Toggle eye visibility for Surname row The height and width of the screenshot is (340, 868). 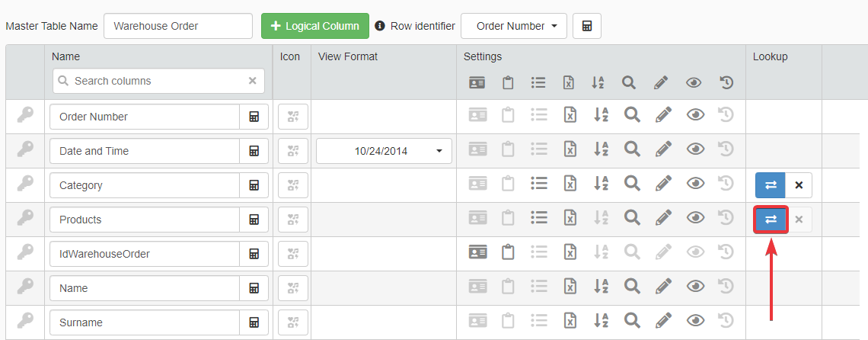(x=695, y=321)
